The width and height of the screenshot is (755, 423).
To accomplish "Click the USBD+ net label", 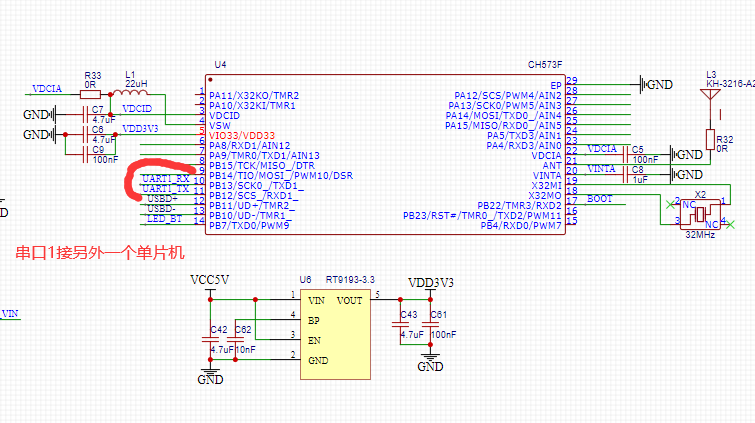I will (x=161, y=199).
